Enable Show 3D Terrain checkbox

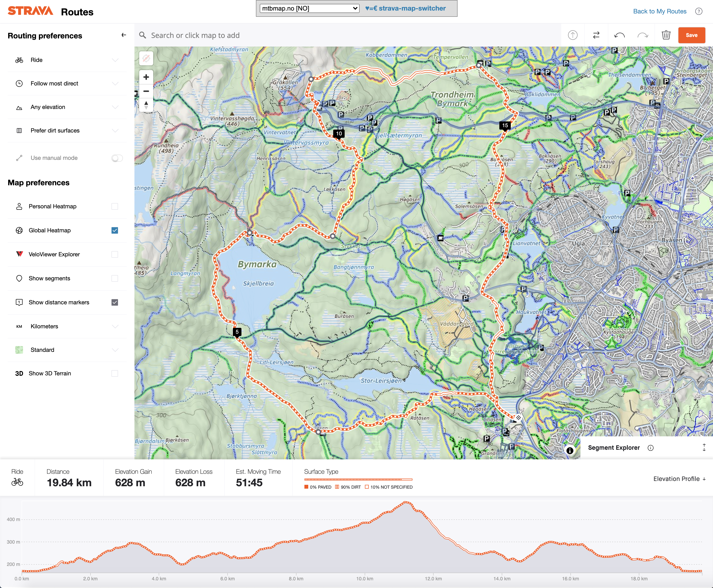115,373
